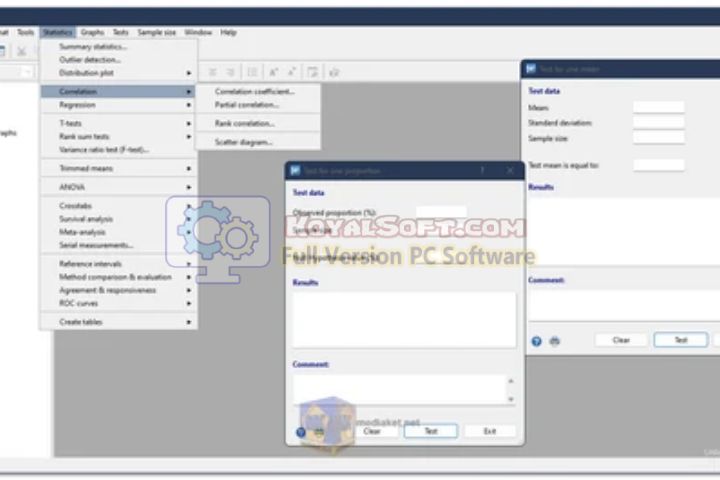
Task: Click the Mean input field
Action: tap(658, 107)
